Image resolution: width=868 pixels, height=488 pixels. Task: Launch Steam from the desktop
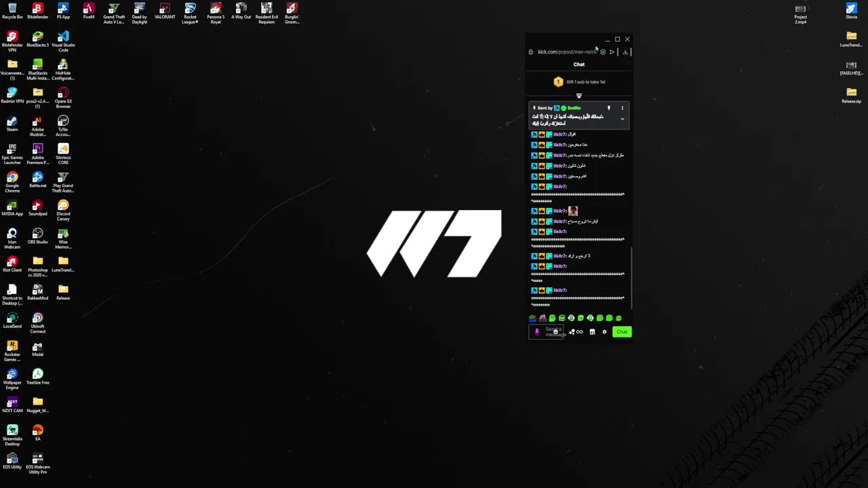12,124
